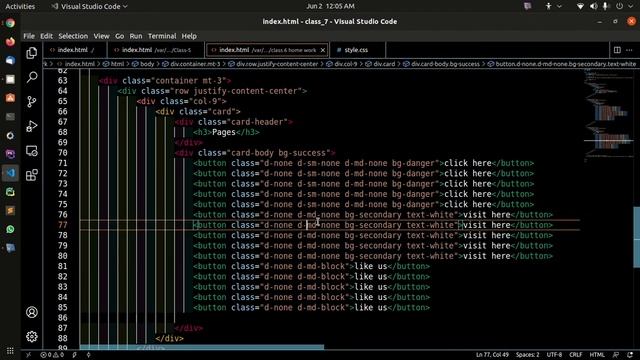Screen dimensions: 640x360
Task: Open the Accounts menu icon
Action: pos(32,312)
